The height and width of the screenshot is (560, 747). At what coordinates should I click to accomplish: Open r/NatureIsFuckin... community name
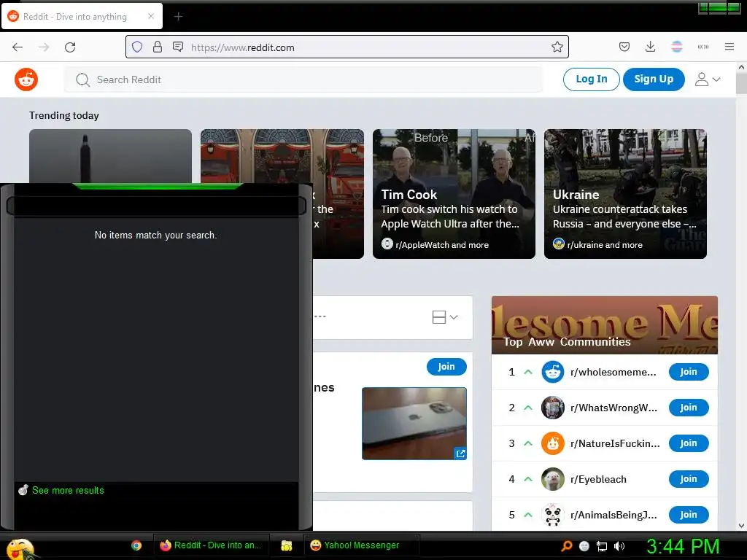click(615, 443)
